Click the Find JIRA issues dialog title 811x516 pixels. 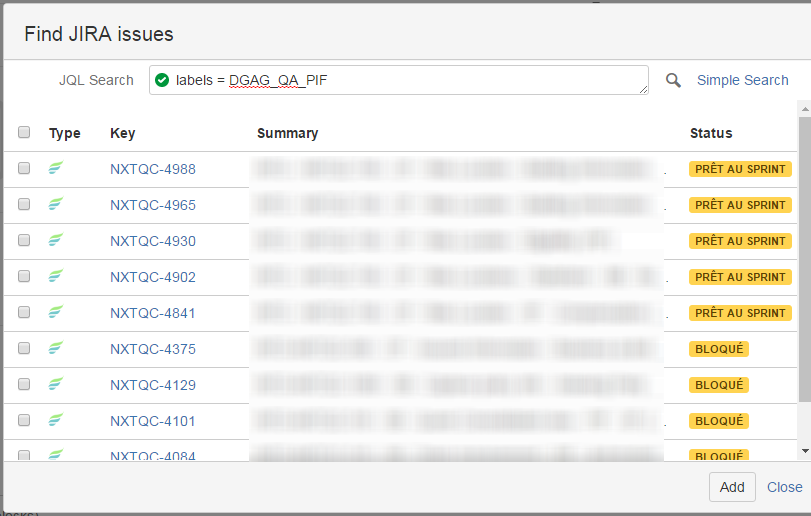(99, 34)
